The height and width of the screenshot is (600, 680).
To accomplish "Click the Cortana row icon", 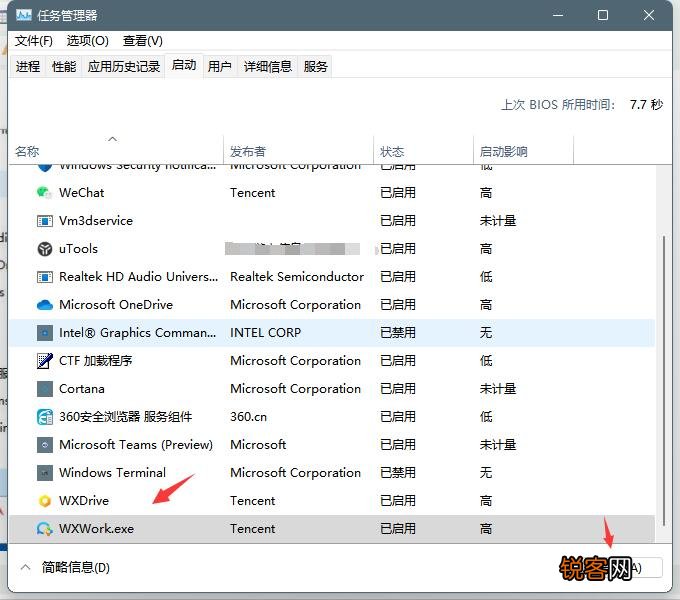I will 44,389.
